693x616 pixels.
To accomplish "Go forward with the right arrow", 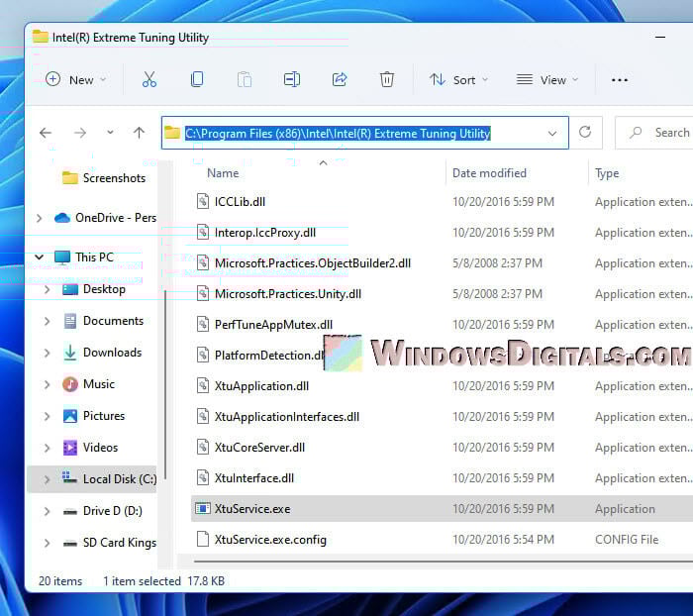I will click(80, 133).
